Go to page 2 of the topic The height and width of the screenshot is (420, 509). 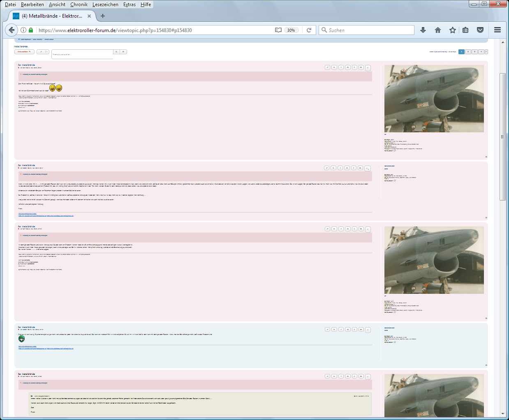click(468, 52)
